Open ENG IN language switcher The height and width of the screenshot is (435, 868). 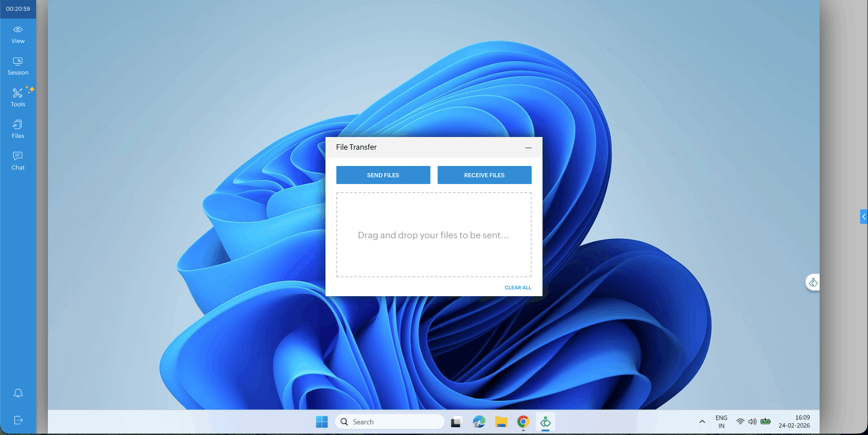pos(721,422)
